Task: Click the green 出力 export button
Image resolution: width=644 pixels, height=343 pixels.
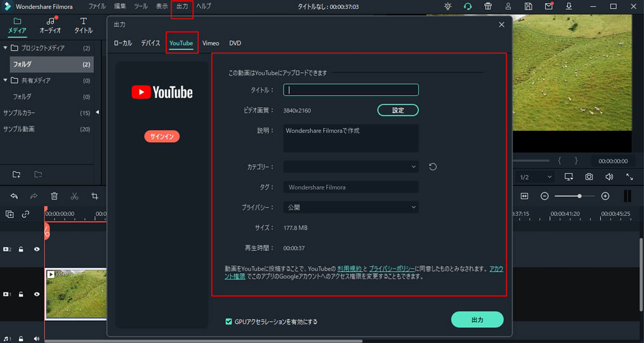Action: (x=477, y=319)
